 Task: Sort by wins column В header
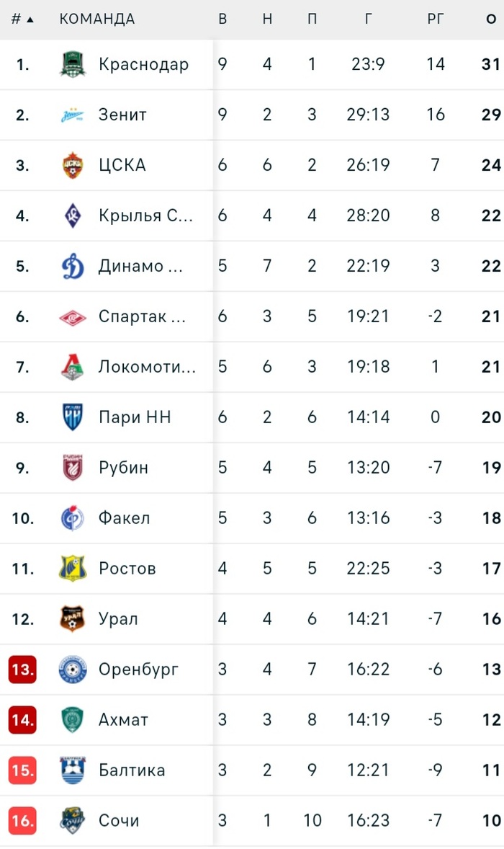pos(222,19)
